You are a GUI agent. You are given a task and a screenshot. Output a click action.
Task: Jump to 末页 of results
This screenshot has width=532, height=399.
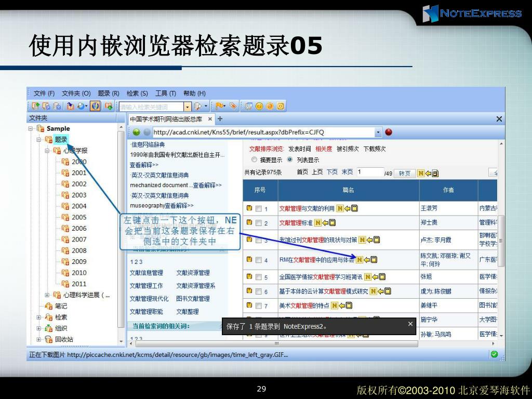[x=347, y=172]
